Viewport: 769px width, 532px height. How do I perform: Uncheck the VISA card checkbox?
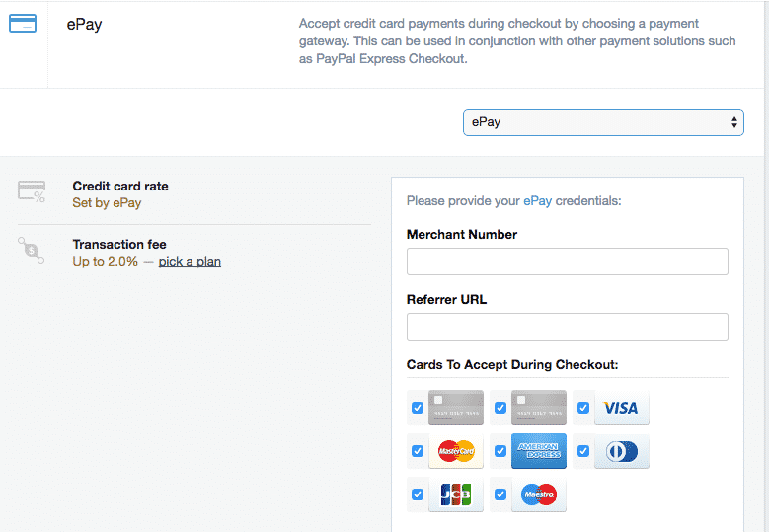(x=583, y=408)
